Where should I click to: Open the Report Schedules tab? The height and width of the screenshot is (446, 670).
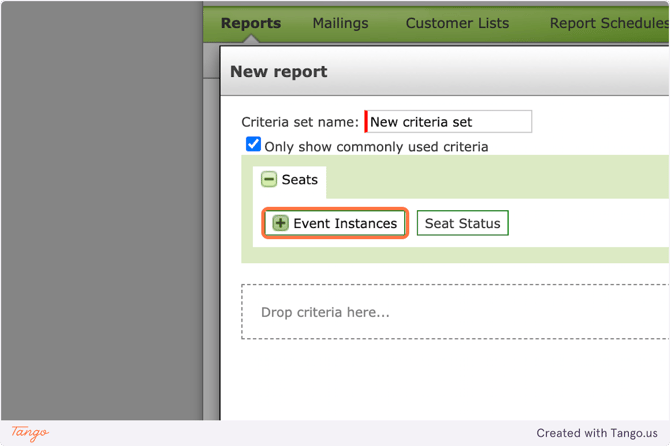[x=608, y=23]
